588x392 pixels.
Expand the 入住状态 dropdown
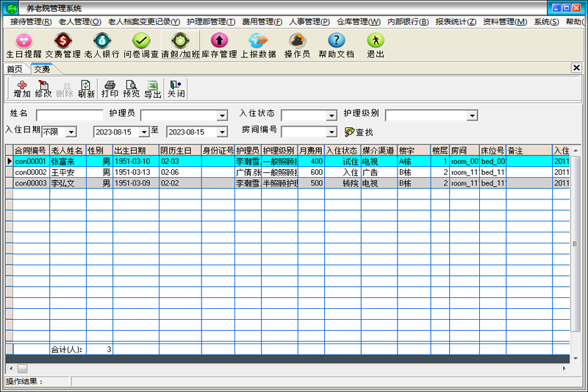[x=331, y=115]
